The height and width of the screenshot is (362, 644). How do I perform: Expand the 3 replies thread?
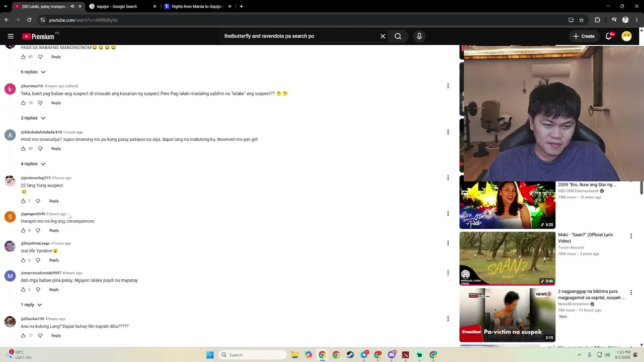pyautogui.click(x=33, y=118)
